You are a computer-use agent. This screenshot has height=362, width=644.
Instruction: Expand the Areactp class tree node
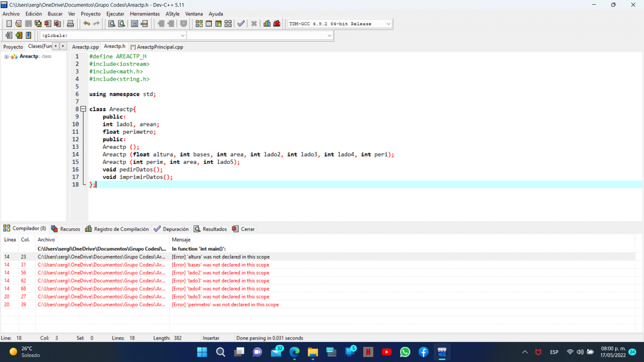click(6, 57)
